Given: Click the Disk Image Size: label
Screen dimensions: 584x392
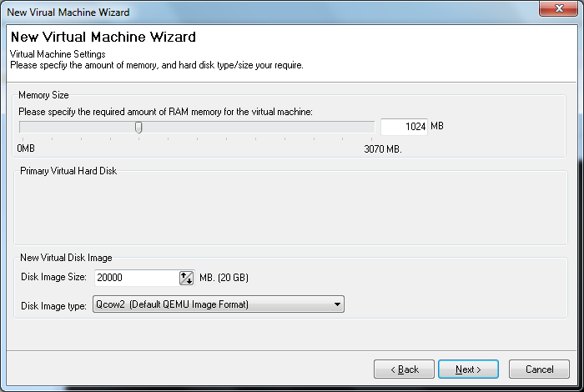Looking at the screenshot, I should click(53, 277).
